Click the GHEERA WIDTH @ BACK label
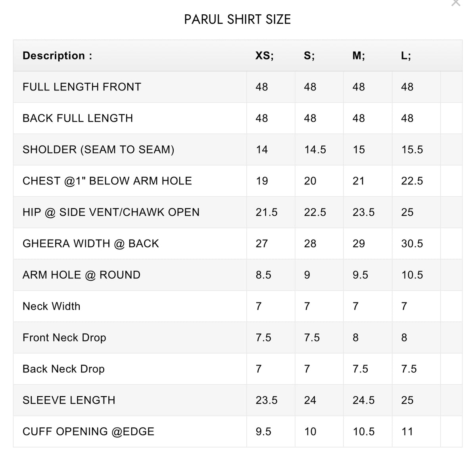This screenshot has height=456, width=476. click(90, 243)
